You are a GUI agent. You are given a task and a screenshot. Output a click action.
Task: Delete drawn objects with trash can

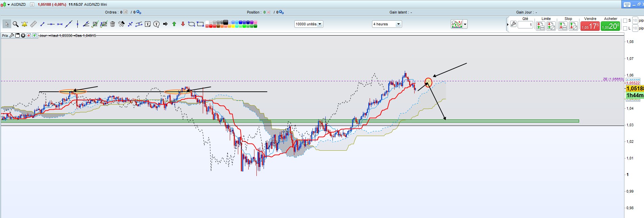tap(113, 24)
